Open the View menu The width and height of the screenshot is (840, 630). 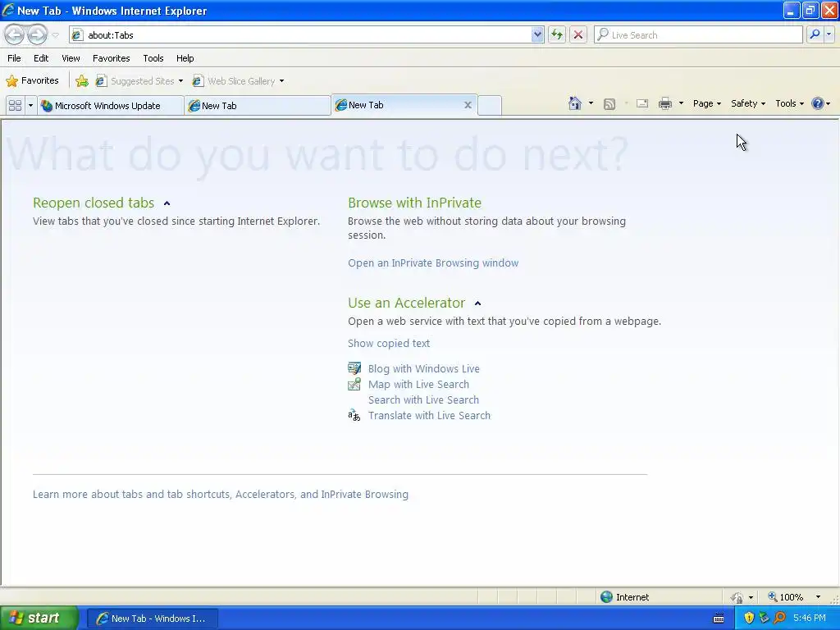point(71,58)
